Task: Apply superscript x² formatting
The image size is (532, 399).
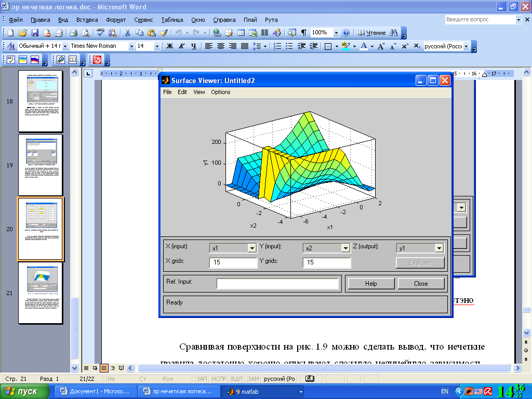Action: coord(405,46)
